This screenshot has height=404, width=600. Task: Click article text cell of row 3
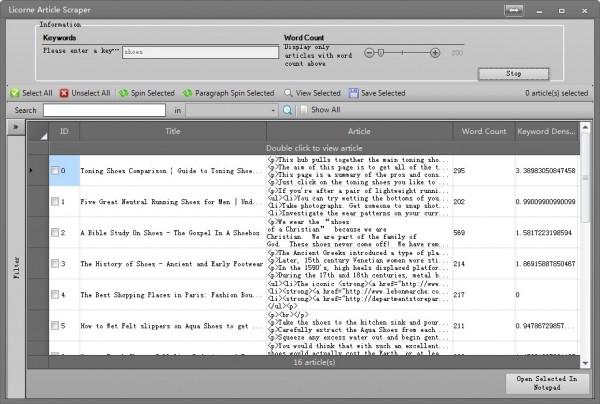(x=359, y=264)
